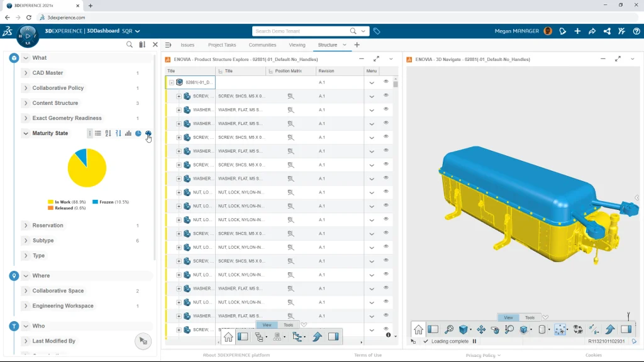Select the pan tool in 3D toolbar
This screenshot has height=362, width=644.
coord(481,329)
